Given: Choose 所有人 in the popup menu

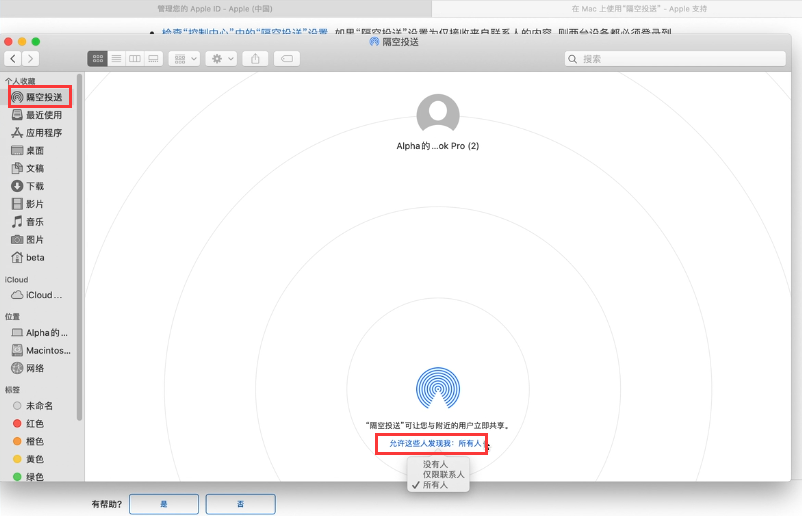Looking at the screenshot, I should [x=435, y=485].
